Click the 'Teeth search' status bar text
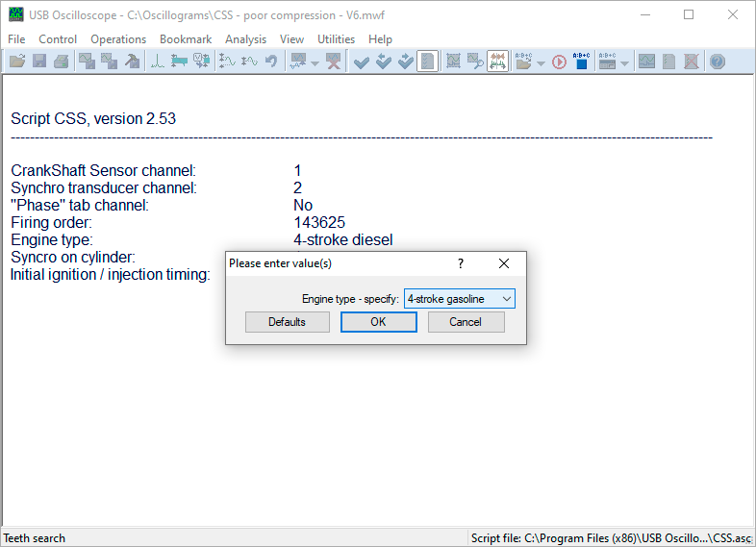Image resolution: width=756 pixels, height=547 pixels. coord(35,538)
